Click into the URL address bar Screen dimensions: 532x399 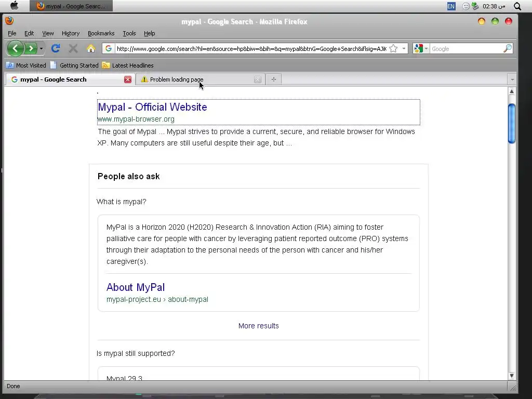[x=251, y=49]
